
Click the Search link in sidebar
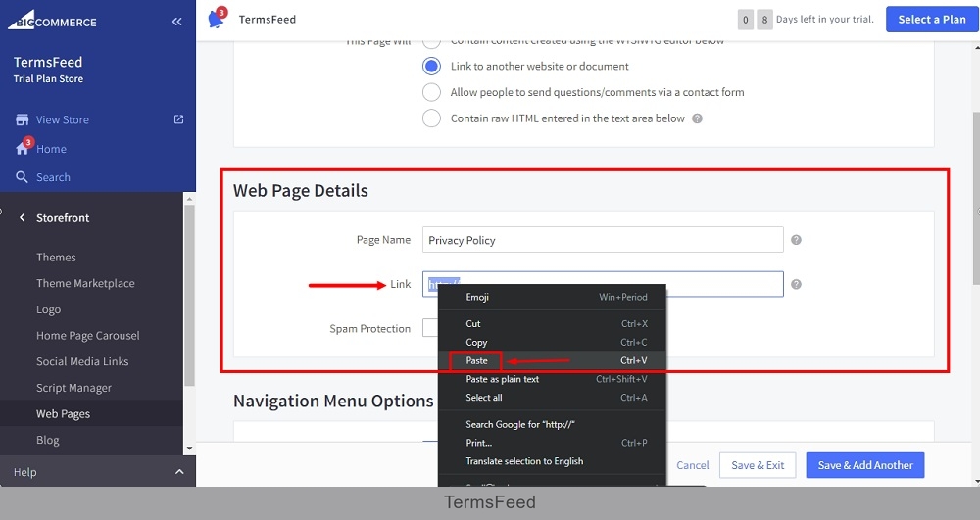tap(53, 177)
